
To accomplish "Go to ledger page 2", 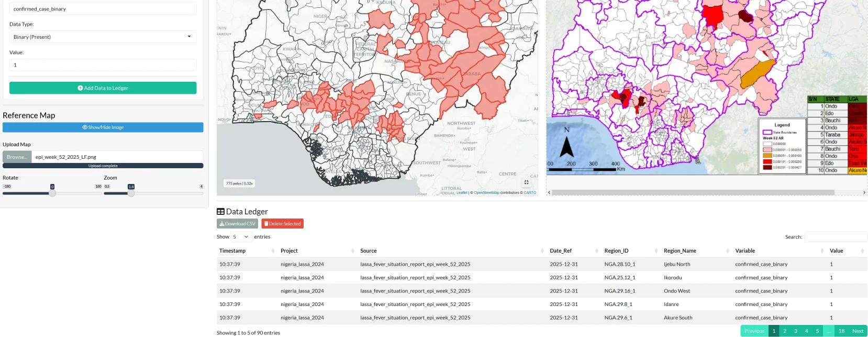I will [785, 331].
